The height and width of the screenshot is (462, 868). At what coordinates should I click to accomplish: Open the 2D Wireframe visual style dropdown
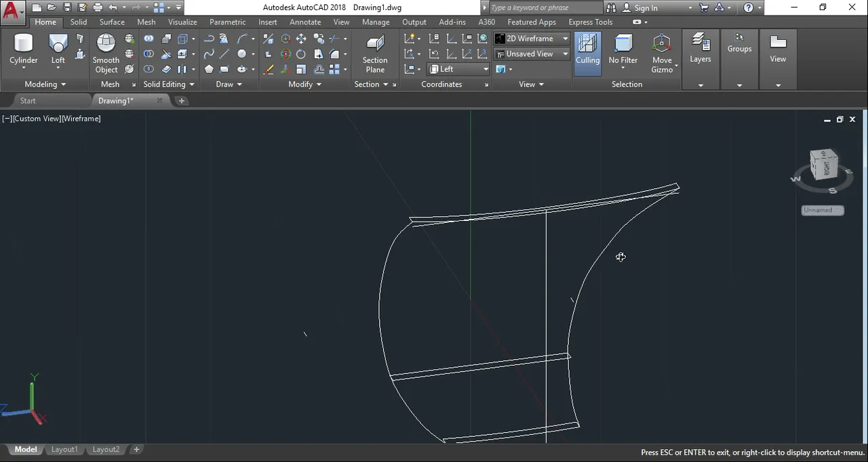(532, 39)
